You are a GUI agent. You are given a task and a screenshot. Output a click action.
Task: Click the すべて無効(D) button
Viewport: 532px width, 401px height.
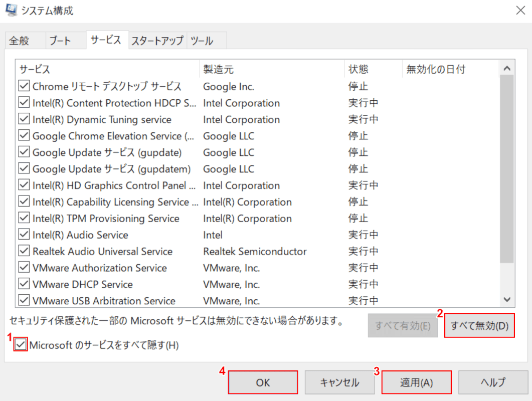tap(479, 326)
